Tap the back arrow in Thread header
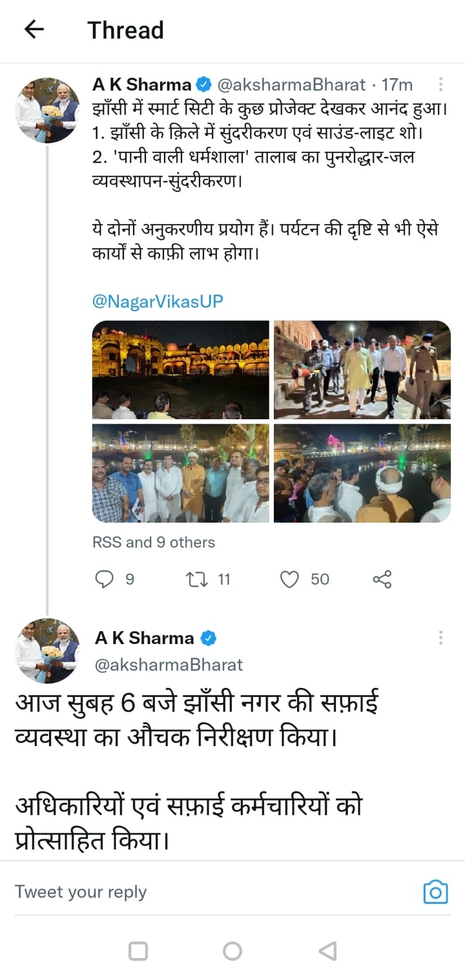The width and height of the screenshot is (465, 980). pos(34,29)
